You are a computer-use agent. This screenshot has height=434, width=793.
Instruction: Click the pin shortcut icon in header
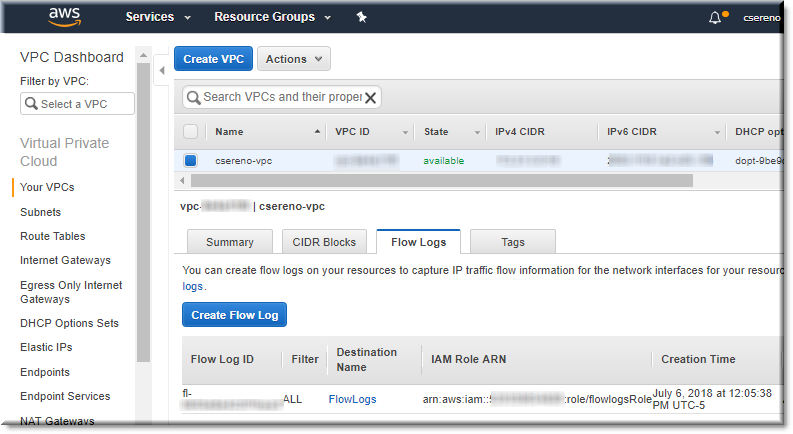361,17
